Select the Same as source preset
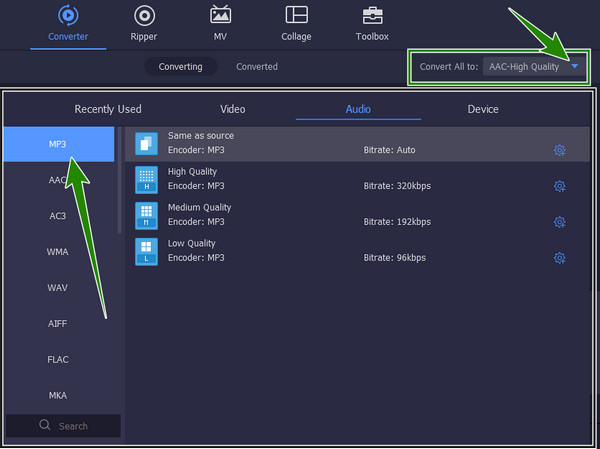This screenshot has width=600, height=449. coord(357,144)
